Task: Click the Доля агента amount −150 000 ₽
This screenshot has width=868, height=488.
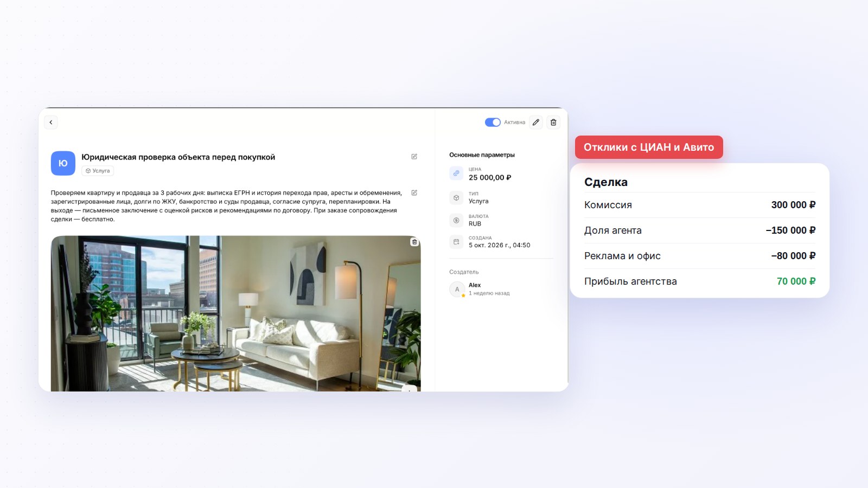Action: [x=790, y=230]
